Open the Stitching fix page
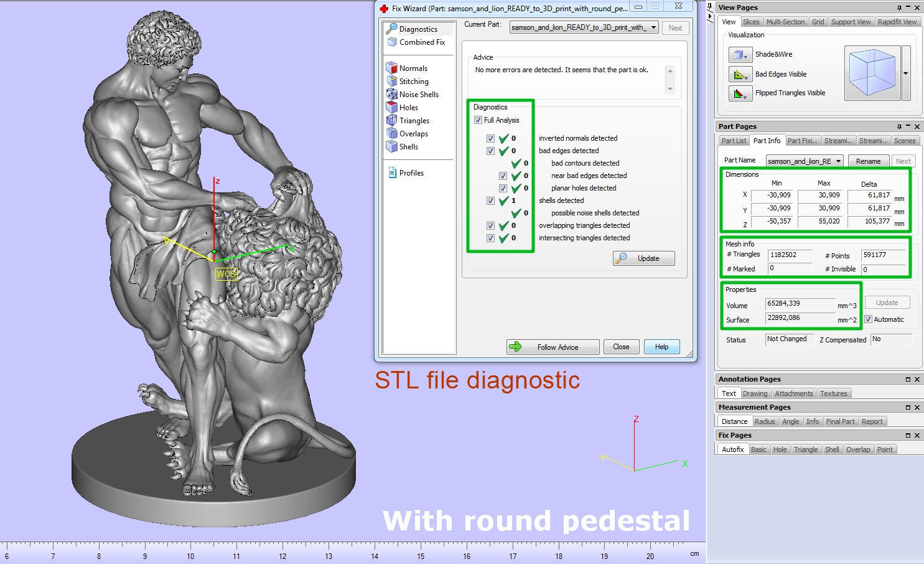The width and height of the screenshot is (924, 564). coord(408,82)
